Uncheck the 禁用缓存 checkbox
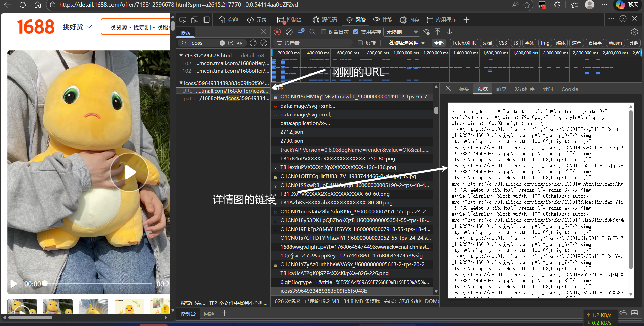The image size is (644, 326). [x=356, y=32]
